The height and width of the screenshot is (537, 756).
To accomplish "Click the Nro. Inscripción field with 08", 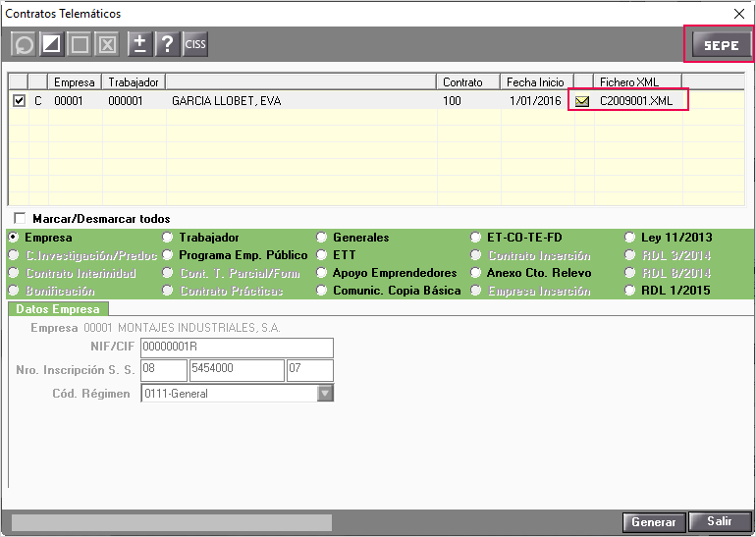I will pos(163,370).
